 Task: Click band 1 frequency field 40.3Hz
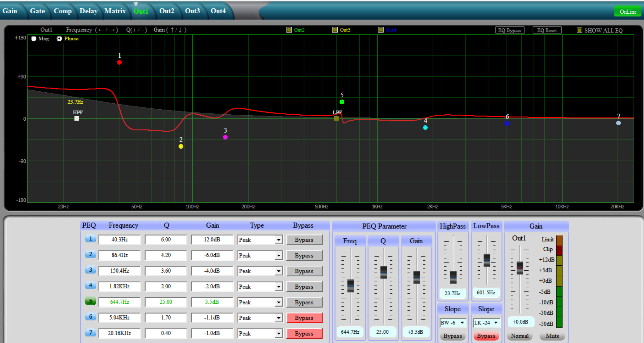click(120, 240)
